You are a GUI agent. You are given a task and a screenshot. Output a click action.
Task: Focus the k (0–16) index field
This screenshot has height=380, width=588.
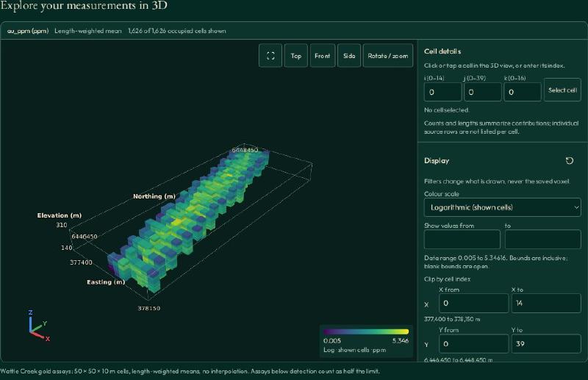coord(523,92)
